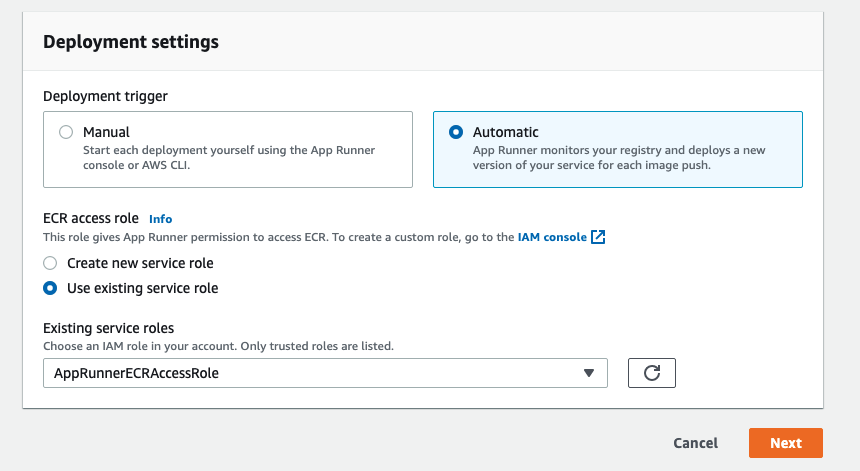Click the Deployment settings heading
This screenshot has height=471, width=860.
click(131, 42)
